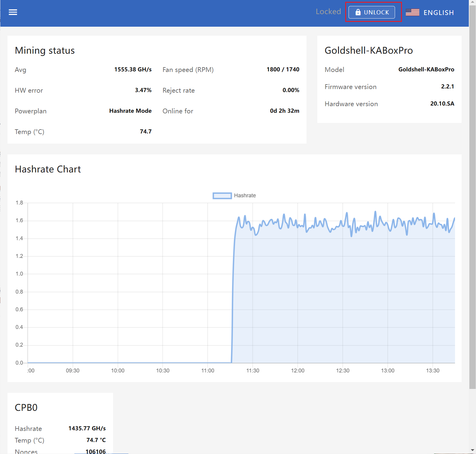Click the 11:30 label on chart x-axis
Image resolution: width=476 pixels, height=454 pixels.
(x=253, y=371)
